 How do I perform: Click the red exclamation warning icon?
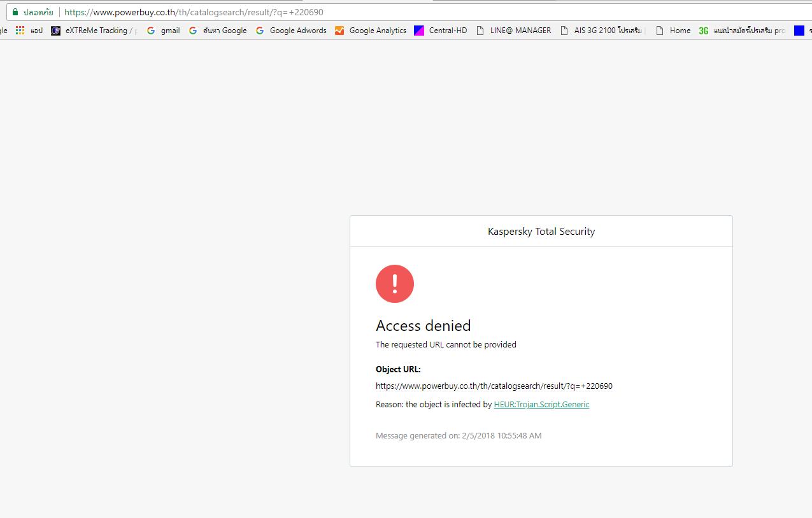pos(395,284)
